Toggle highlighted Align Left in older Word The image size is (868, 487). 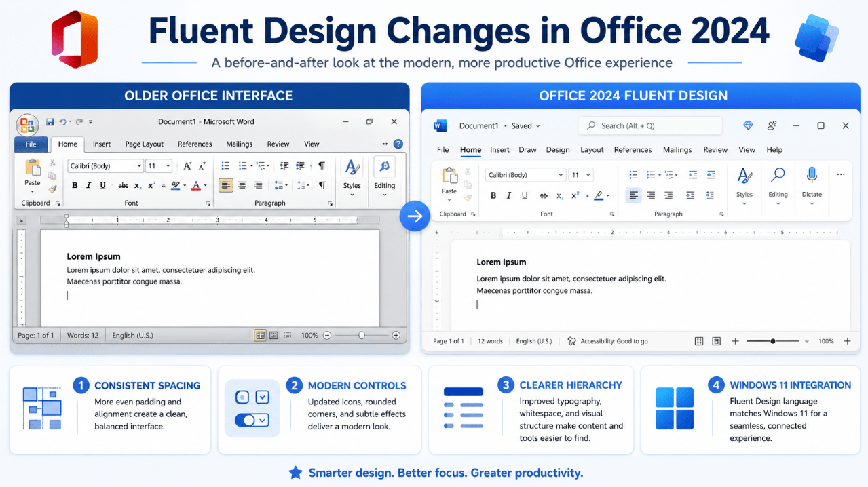[x=225, y=185]
